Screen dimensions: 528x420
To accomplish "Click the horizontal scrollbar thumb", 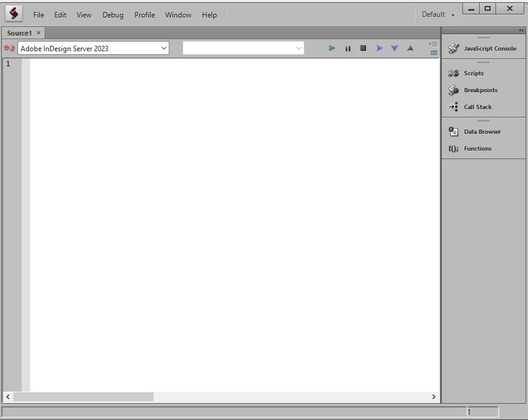I will (x=84, y=396).
